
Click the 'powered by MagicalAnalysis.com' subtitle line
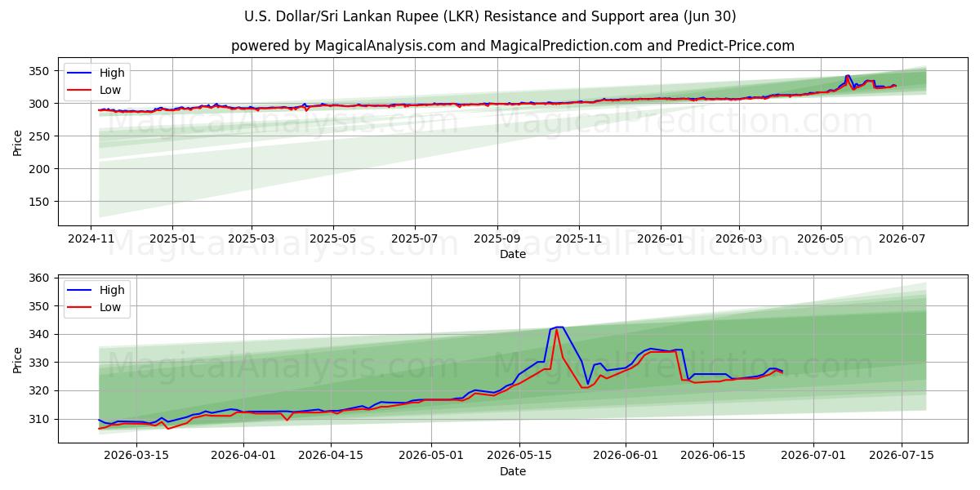tap(513, 46)
